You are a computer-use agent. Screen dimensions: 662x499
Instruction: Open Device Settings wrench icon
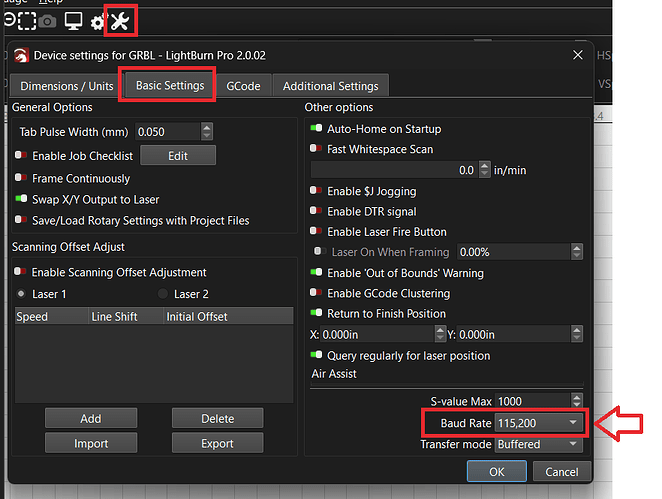(x=120, y=21)
